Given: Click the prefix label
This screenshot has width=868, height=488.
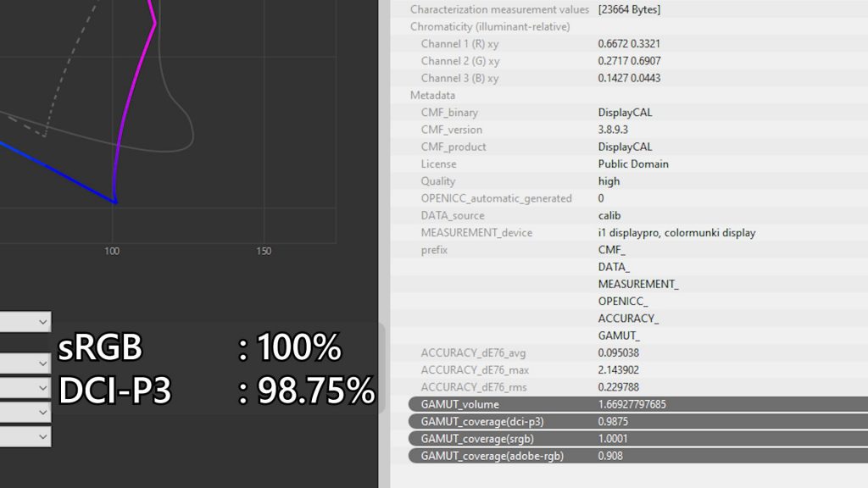Looking at the screenshot, I should [434, 250].
